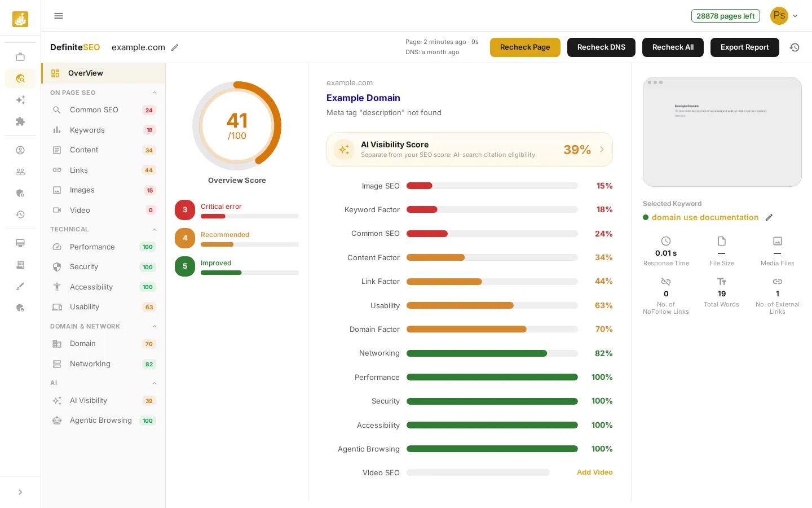Click the External Links chain icon

778,282
